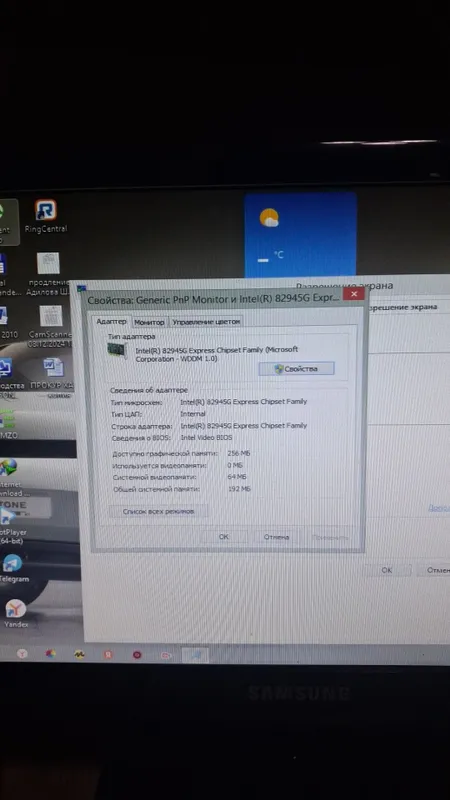This screenshot has width=450, height=800.
Task: Click the yellow wave taskbar icon
Action: [79, 654]
